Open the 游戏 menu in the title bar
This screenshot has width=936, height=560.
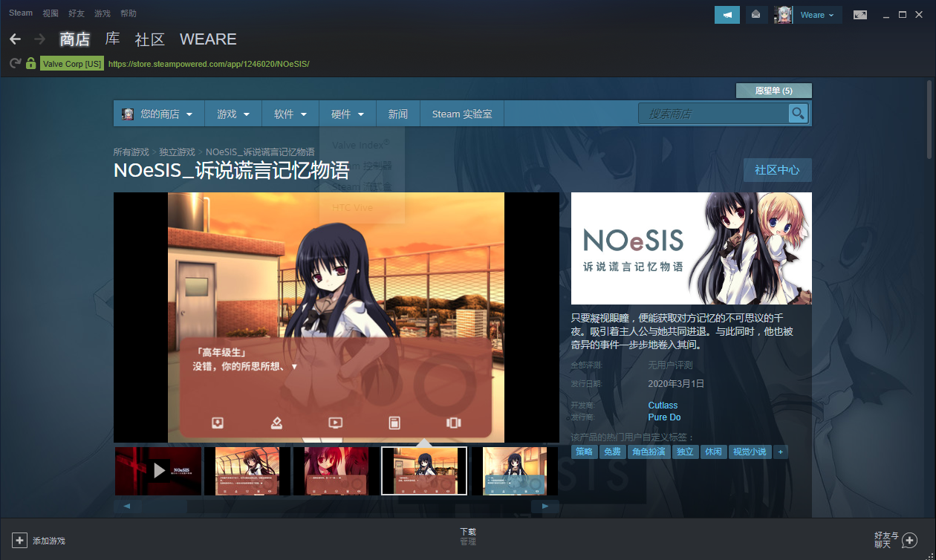pos(103,13)
